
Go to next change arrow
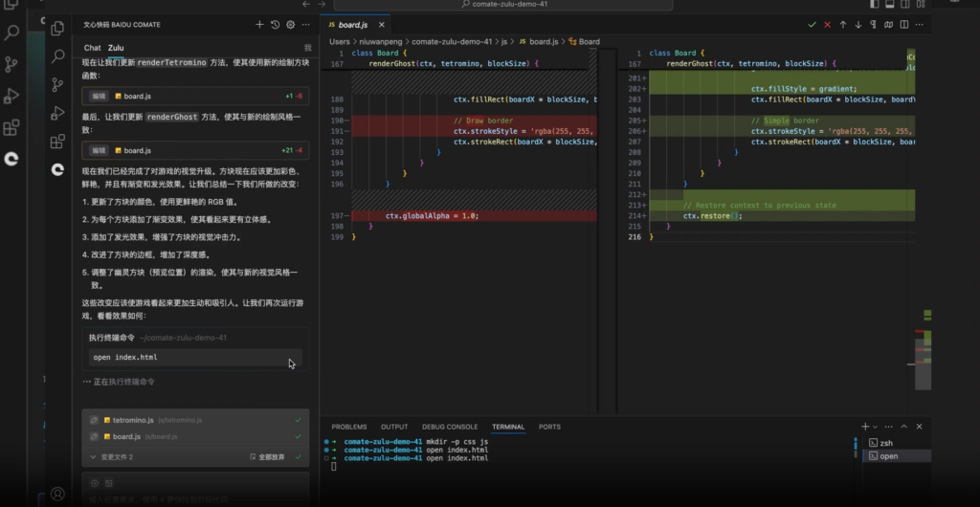(858, 24)
